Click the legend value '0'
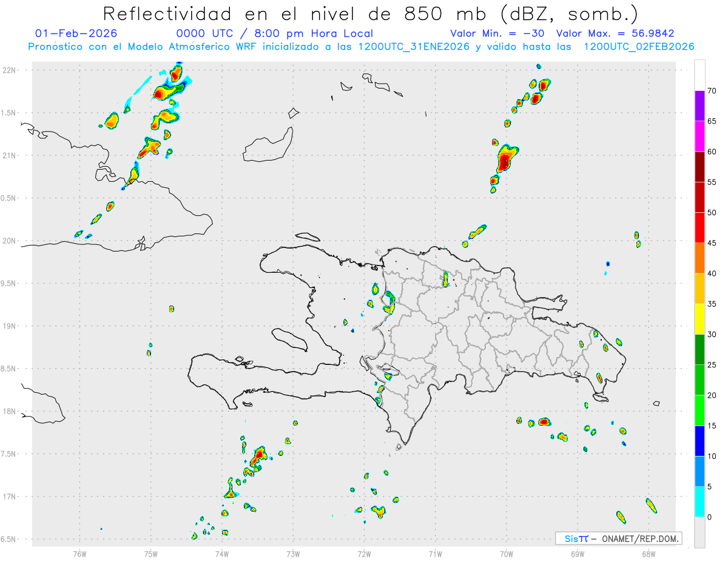Image resolution: width=728 pixels, height=562 pixels. coord(710,517)
